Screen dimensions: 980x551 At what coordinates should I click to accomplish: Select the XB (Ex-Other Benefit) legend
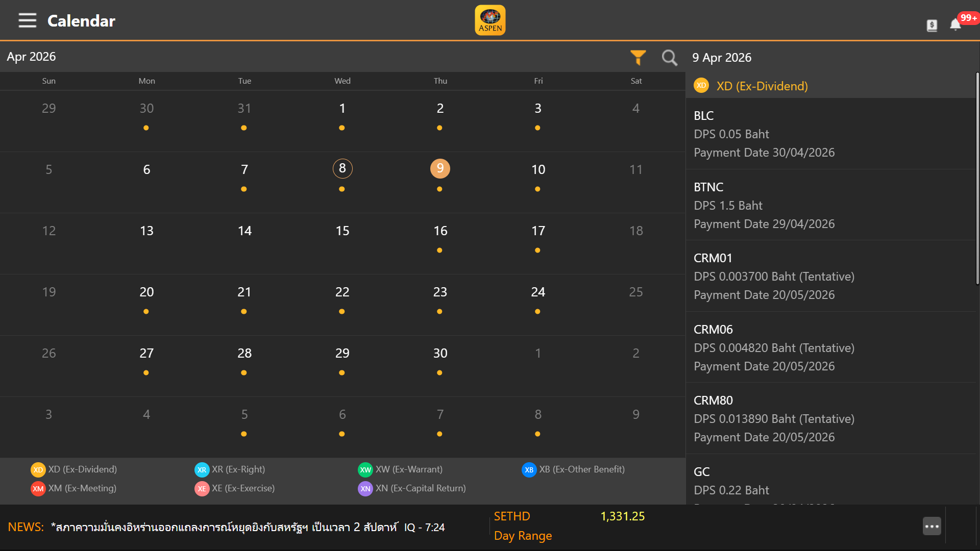(x=573, y=469)
